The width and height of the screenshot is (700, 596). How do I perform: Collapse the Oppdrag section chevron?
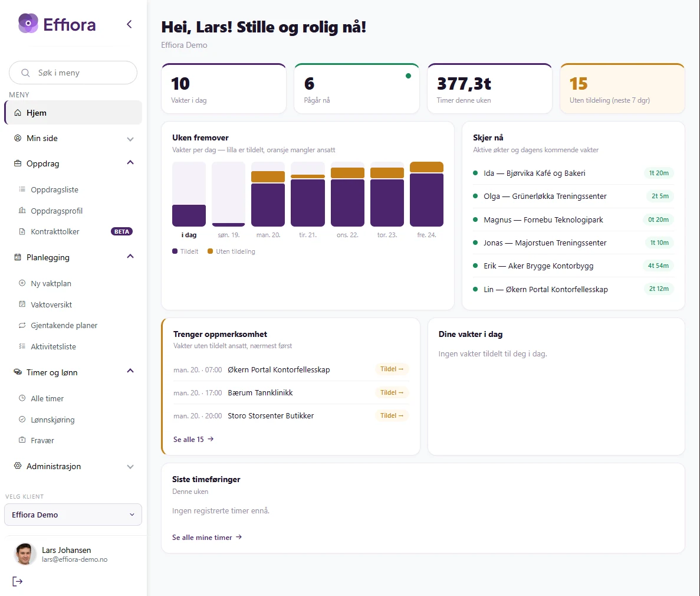(130, 163)
